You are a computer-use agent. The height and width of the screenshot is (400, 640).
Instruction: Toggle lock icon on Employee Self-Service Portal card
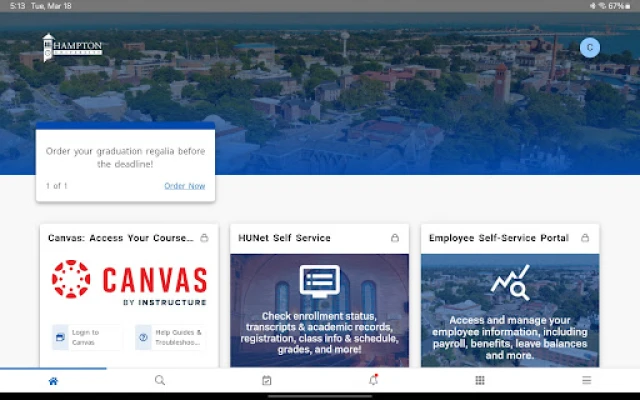click(x=585, y=238)
